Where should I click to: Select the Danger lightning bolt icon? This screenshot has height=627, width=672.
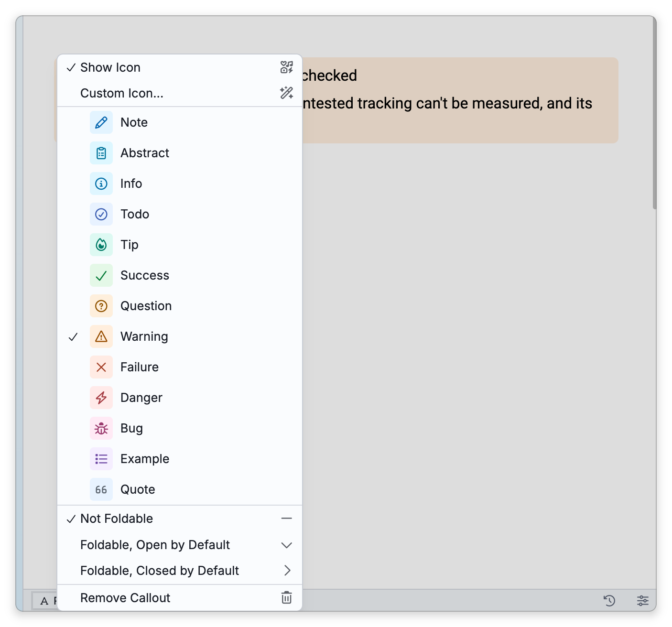coord(101,398)
